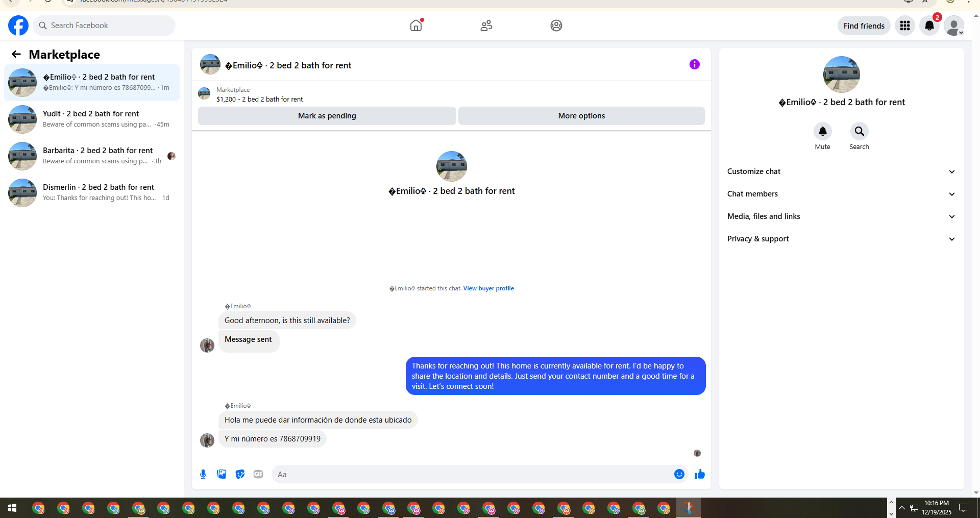
Task: Click the 'Message sent' bubble
Action: [x=249, y=340]
